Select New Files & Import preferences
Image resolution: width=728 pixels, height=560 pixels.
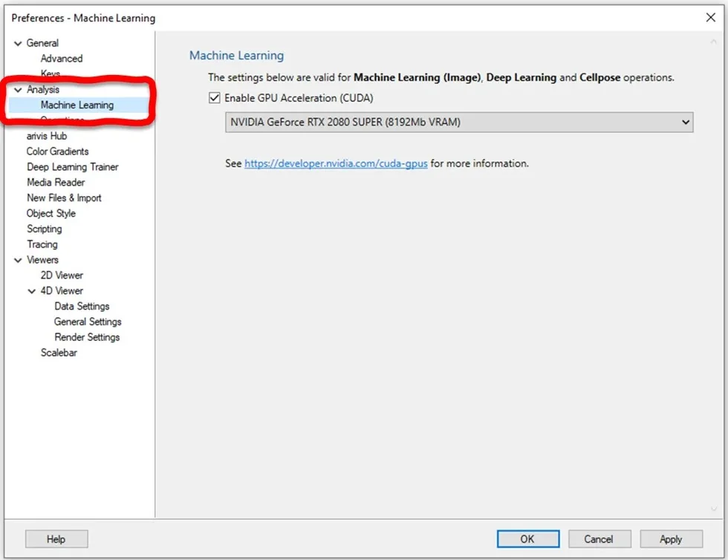(x=64, y=198)
